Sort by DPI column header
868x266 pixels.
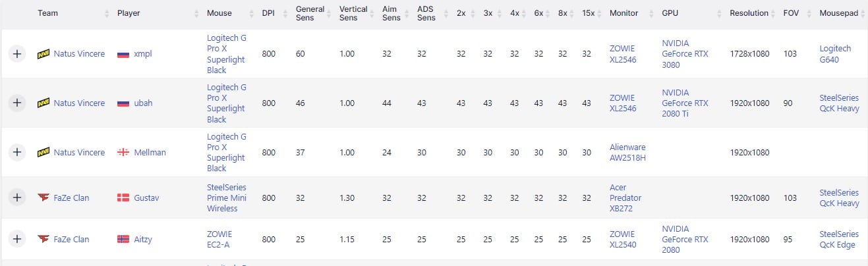click(x=268, y=13)
